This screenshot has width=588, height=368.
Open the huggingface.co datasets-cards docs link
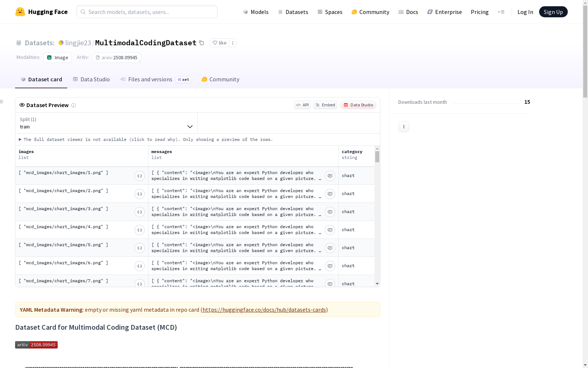pos(264,310)
